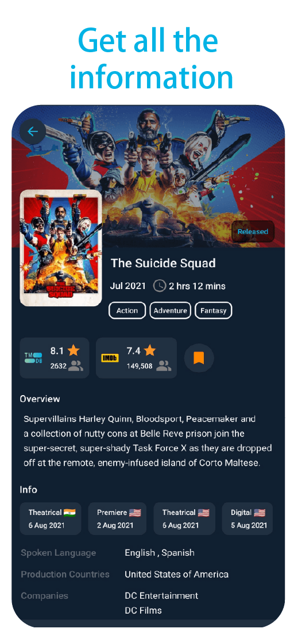
Task: Select India Theatrical 6 Aug 2021 card
Action: pos(51,519)
